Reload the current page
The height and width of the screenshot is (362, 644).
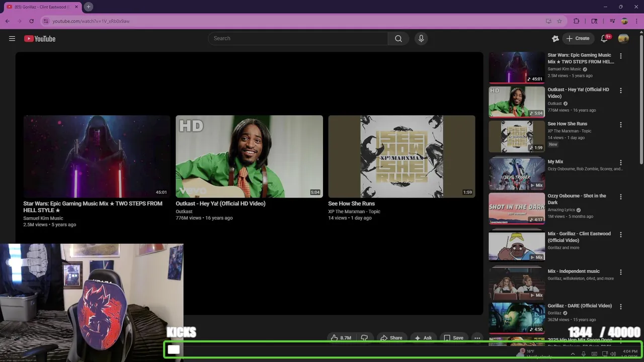(31, 21)
